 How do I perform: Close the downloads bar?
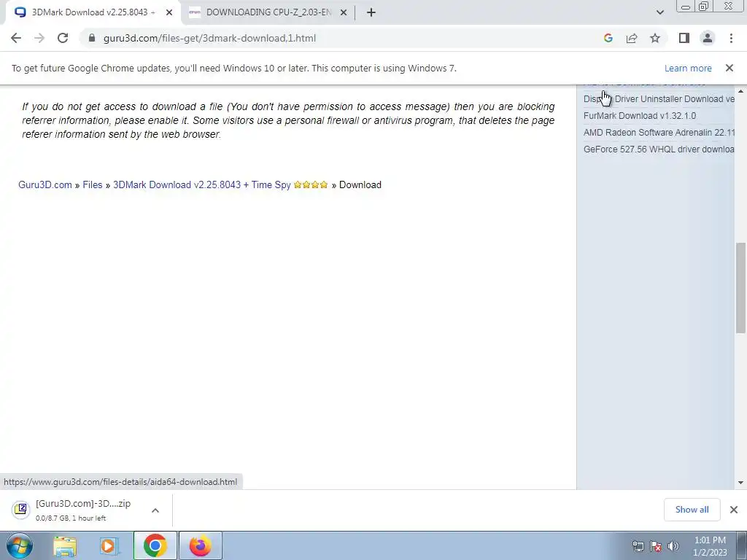pos(734,510)
